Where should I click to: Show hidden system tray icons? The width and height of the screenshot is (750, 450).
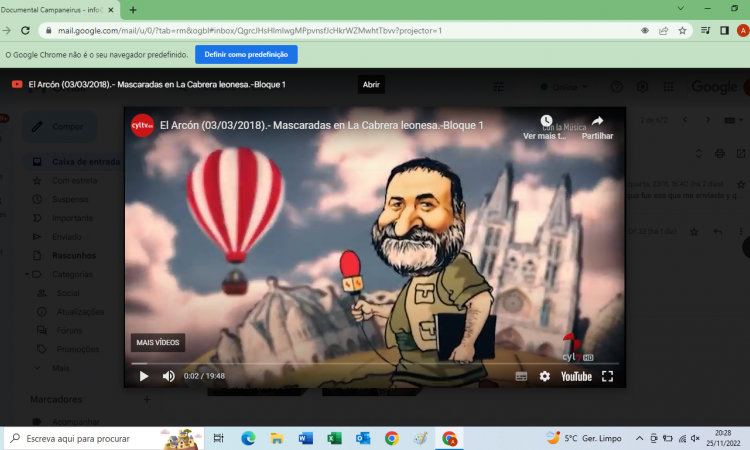(x=640, y=438)
